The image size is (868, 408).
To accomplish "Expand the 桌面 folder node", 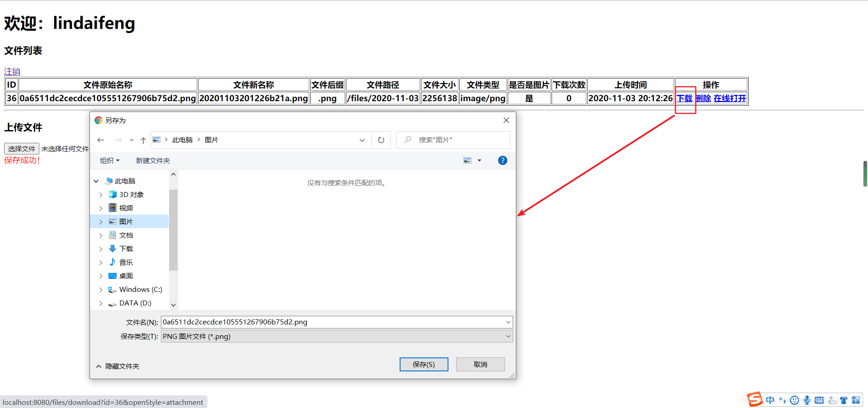I will pyautogui.click(x=101, y=276).
